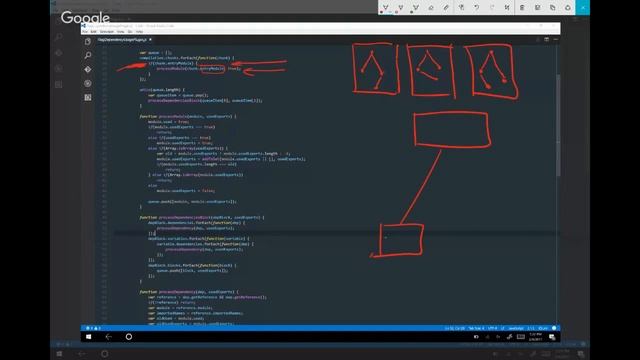This screenshot has width=640, height=360.
Task: Open the Extensions view in activity bar
Action: (x=88, y=98)
